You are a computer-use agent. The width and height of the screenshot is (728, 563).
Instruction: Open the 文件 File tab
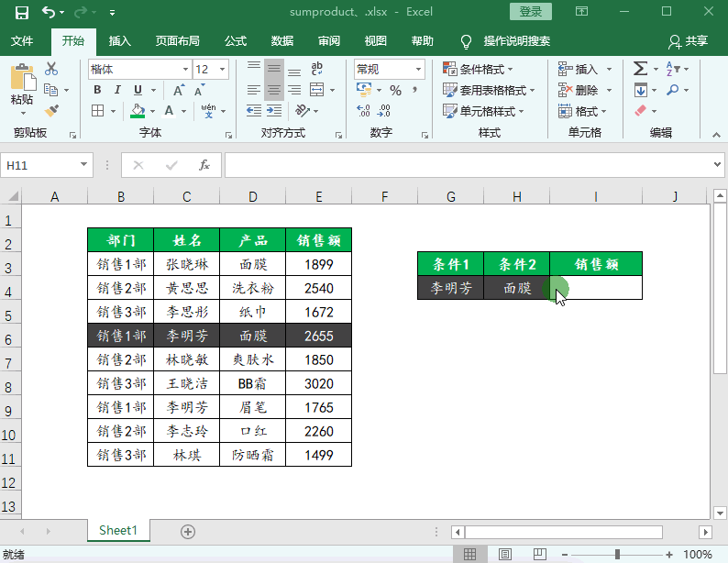22,41
